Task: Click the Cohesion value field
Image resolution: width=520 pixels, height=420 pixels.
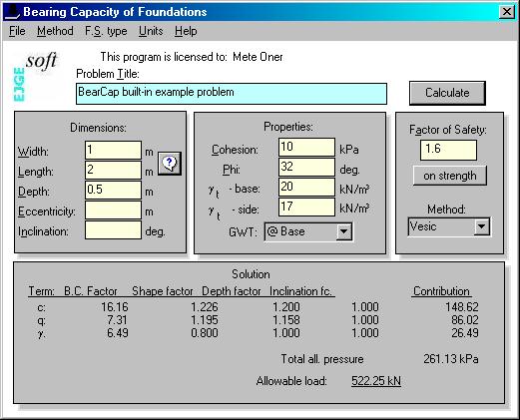Action: tap(306, 148)
